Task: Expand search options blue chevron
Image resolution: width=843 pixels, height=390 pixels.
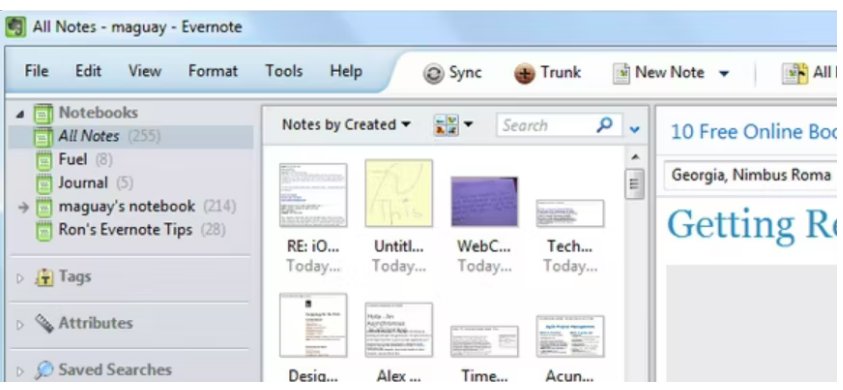Action: pyautogui.click(x=635, y=130)
